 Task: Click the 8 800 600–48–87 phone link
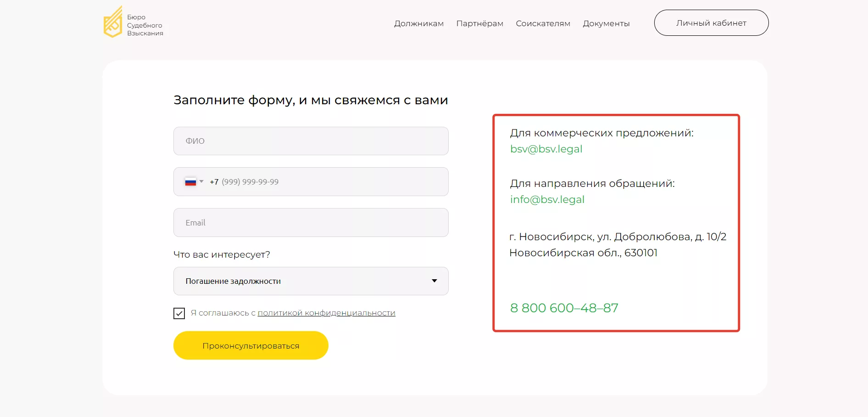(x=564, y=308)
